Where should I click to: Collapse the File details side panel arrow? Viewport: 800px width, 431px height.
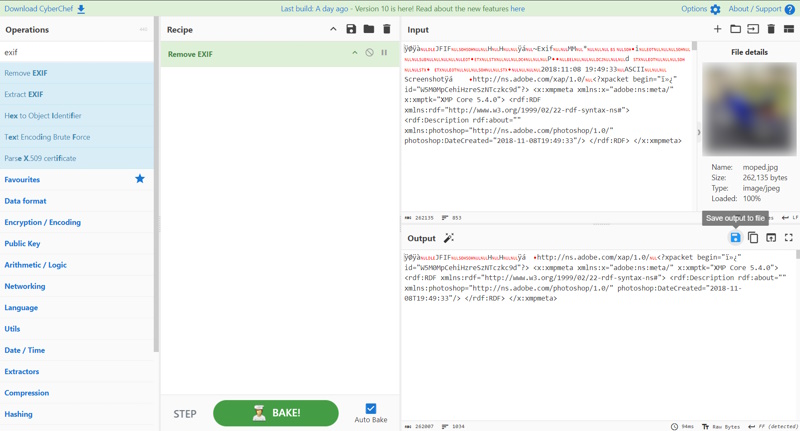click(699, 132)
